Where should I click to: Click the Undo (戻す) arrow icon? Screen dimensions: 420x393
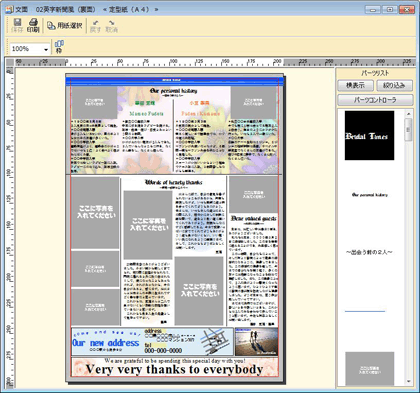point(95,26)
